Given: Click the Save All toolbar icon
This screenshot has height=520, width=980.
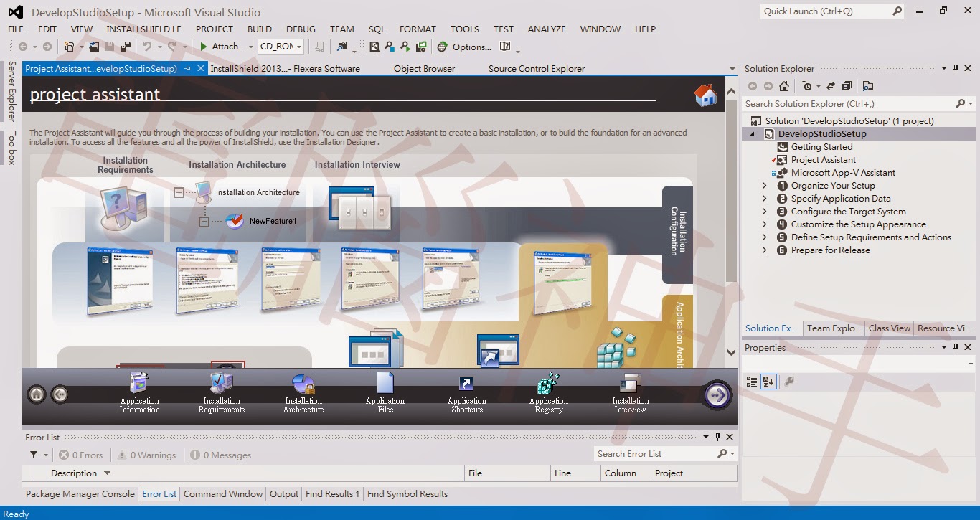Looking at the screenshot, I should (x=126, y=47).
